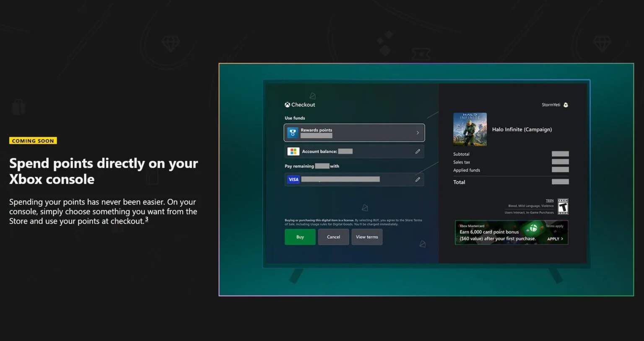
Task: Select the Halo Infinite cover thumbnail
Action: point(470,129)
